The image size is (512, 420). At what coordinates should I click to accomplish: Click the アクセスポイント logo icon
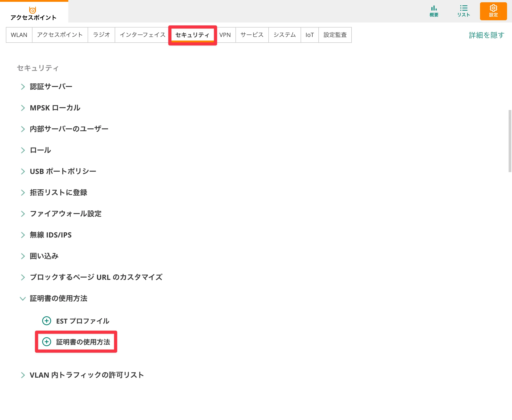pyautogui.click(x=32, y=10)
